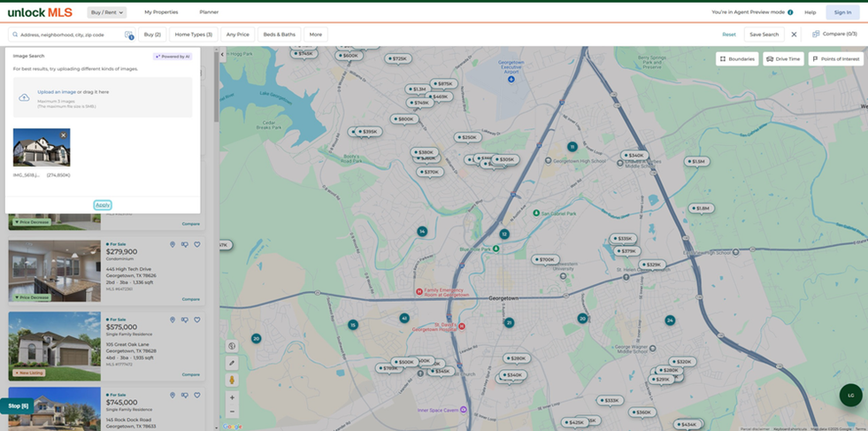The image size is (868, 431).
Task: Click the Georgetown Executive Airport marker
Action: 511,80
